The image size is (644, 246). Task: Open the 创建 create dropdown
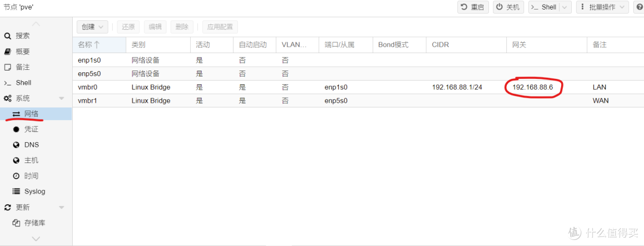pyautogui.click(x=92, y=27)
